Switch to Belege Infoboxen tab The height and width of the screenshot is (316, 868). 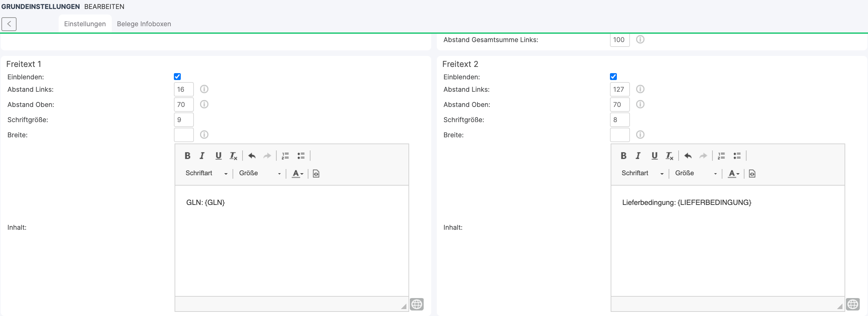[x=144, y=24]
